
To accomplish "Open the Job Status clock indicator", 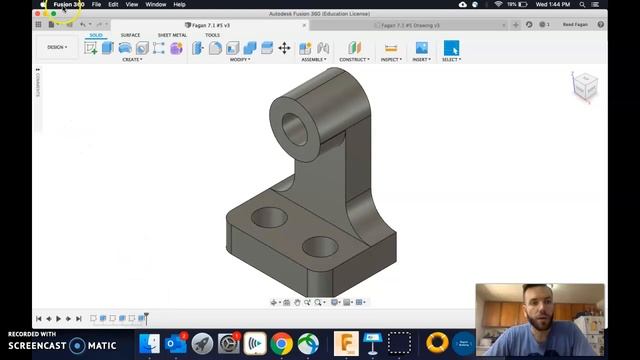I will (x=544, y=24).
